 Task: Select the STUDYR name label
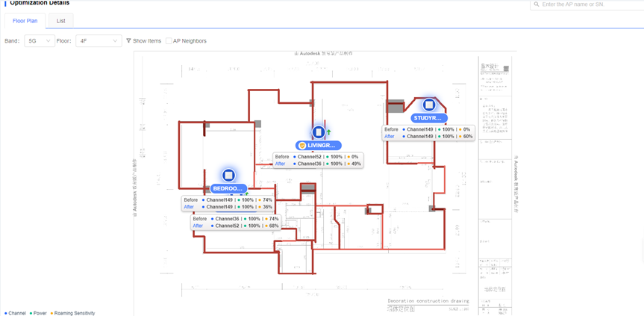pos(428,118)
